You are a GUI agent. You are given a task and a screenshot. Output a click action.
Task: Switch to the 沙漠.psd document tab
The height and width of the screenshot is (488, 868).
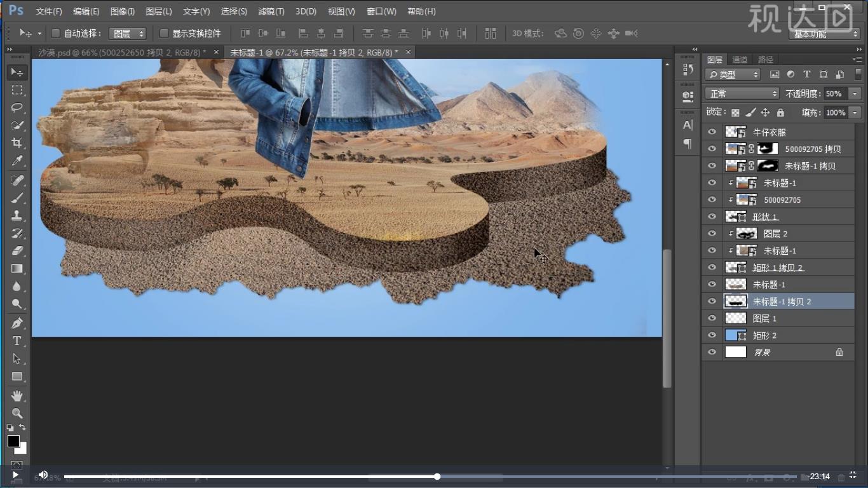coord(121,52)
